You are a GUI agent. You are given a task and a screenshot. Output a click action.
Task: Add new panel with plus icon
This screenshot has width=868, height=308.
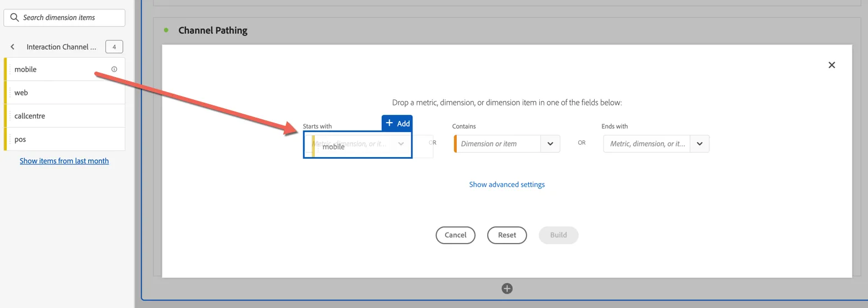[x=507, y=289]
